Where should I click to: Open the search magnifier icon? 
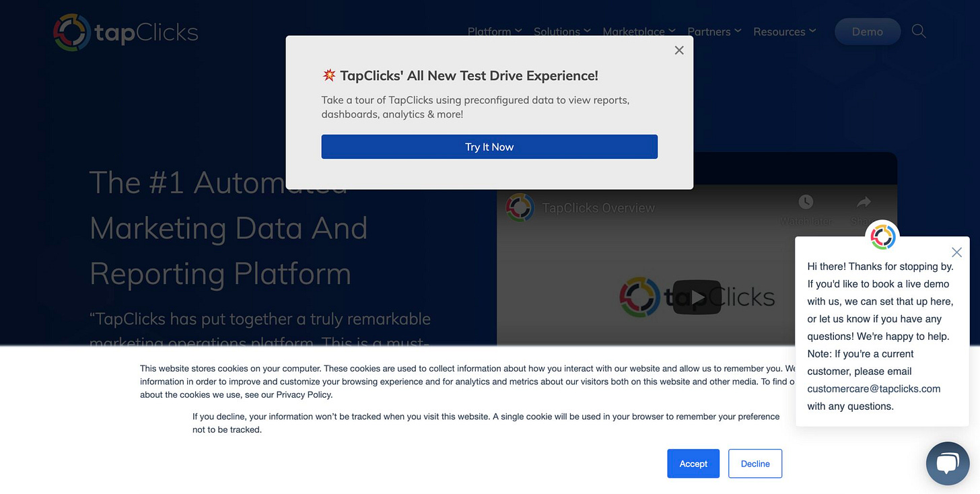(x=919, y=32)
